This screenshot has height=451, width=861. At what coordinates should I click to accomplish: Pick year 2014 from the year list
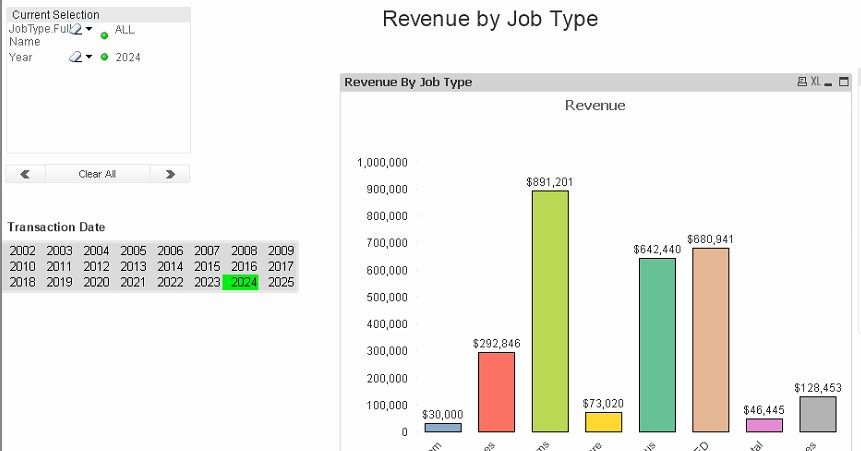170,266
